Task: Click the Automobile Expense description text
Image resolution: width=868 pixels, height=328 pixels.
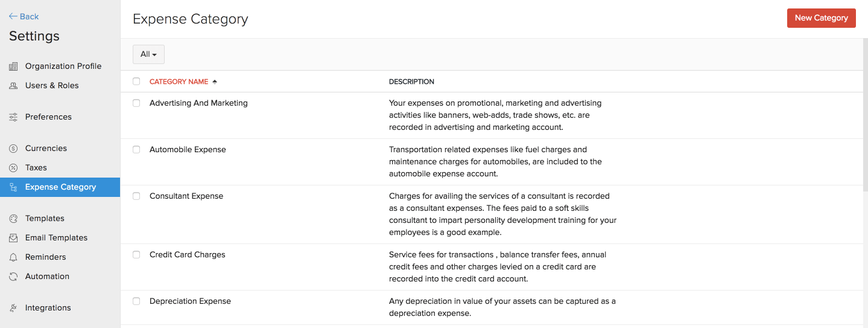Action: (x=495, y=162)
